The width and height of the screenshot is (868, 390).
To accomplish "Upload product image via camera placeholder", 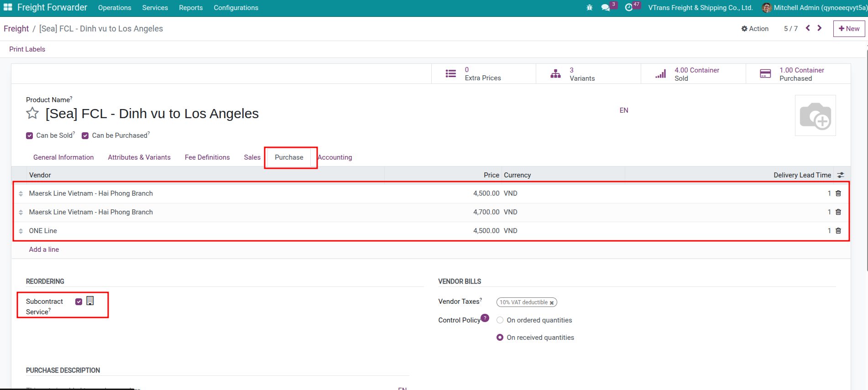I will point(815,115).
